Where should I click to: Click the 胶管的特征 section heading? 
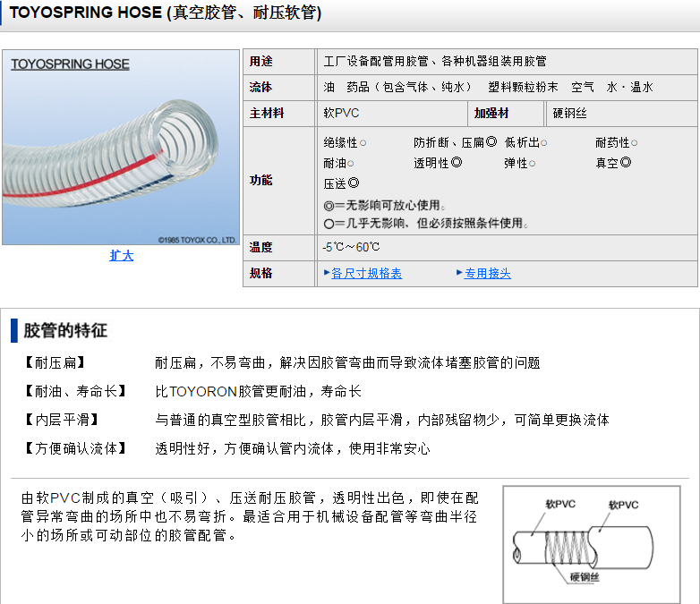[x=65, y=330]
